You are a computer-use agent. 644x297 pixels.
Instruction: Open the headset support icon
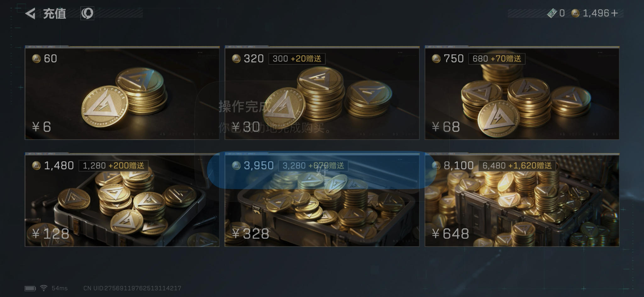(87, 13)
